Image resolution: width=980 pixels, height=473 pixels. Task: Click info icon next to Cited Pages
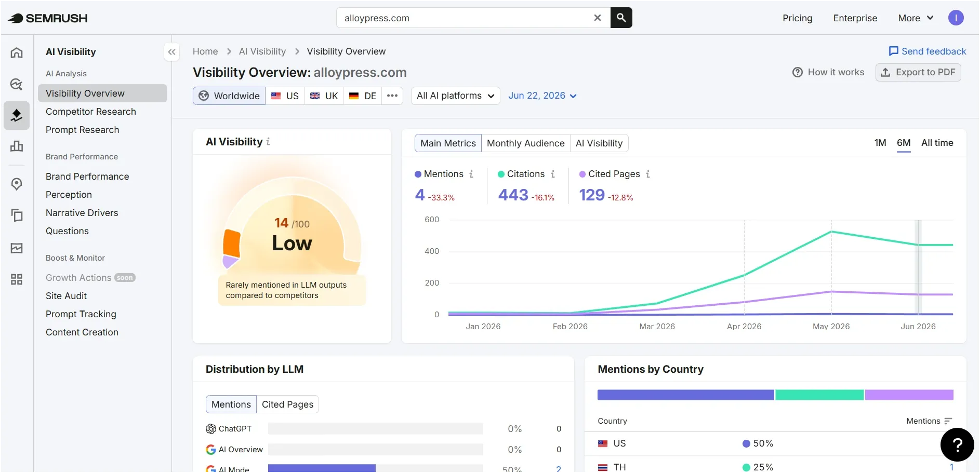point(648,174)
